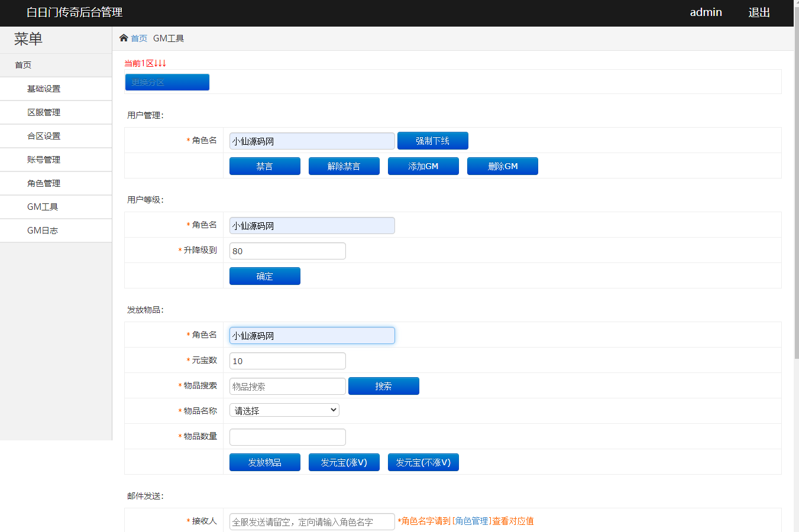Click the 禁言 button
Screen dimensions: 799x532
pos(265,166)
